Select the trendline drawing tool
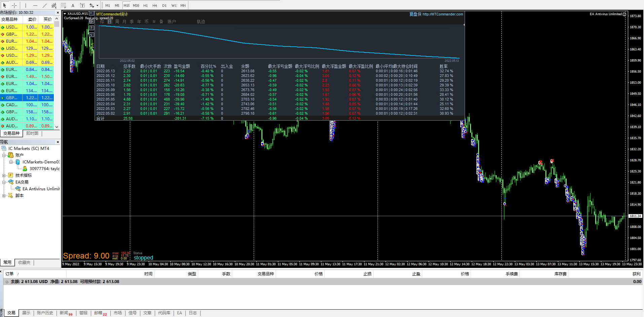The width and height of the screenshot is (644, 317). tap(45, 5)
